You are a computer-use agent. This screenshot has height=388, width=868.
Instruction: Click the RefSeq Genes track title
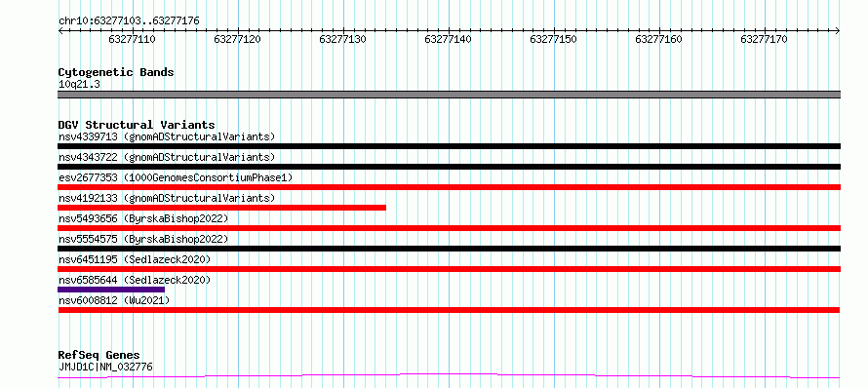(x=99, y=356)
